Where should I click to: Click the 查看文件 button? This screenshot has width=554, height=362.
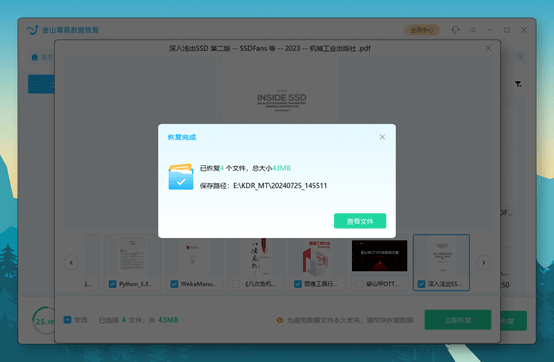pyautogui.click(x=360, y=221)
